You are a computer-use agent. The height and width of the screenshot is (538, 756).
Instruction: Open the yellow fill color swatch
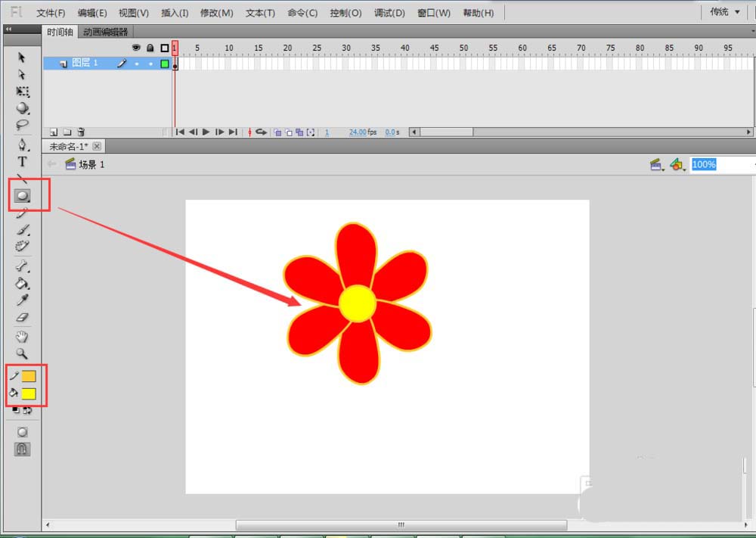(29, 393)
